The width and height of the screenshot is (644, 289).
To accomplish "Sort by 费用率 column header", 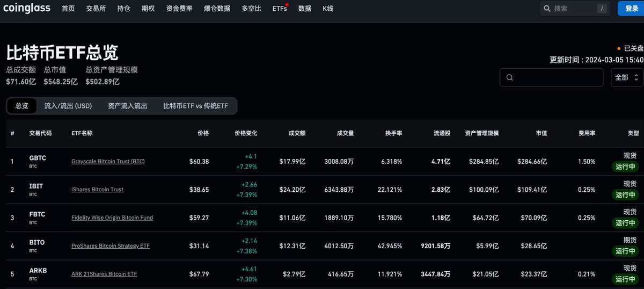I will 587,133.
